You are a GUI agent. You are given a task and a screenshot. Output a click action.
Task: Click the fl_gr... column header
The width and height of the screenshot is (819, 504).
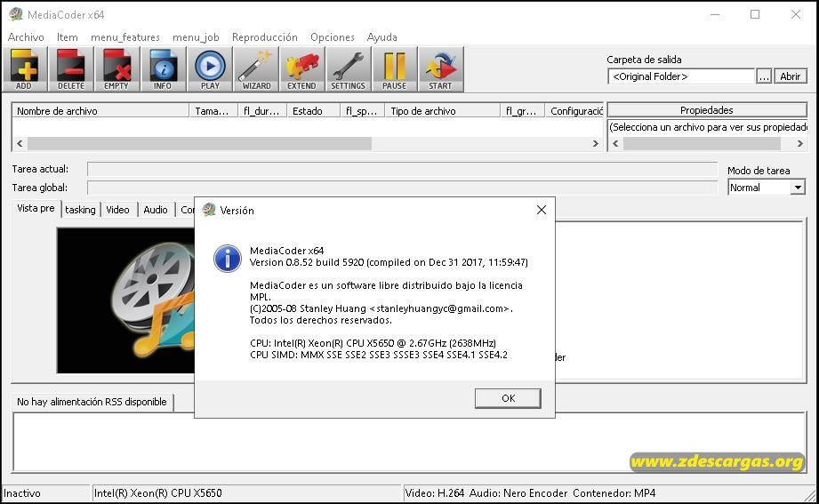522,111
